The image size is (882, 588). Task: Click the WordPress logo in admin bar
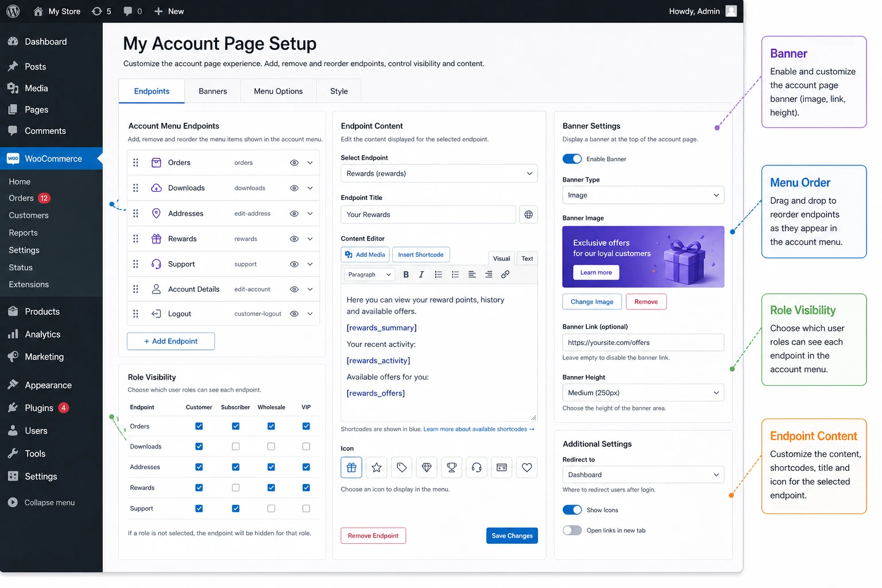(13, 11)
